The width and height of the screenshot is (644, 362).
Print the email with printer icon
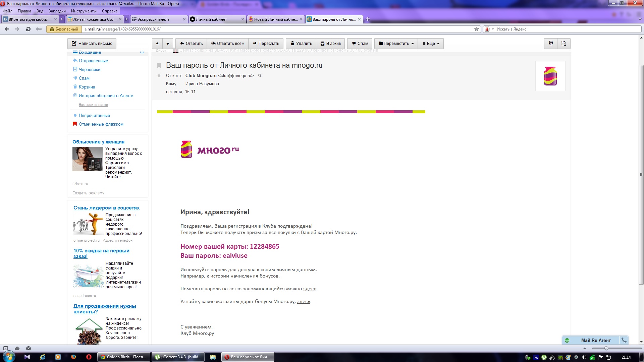pos(551,43)
